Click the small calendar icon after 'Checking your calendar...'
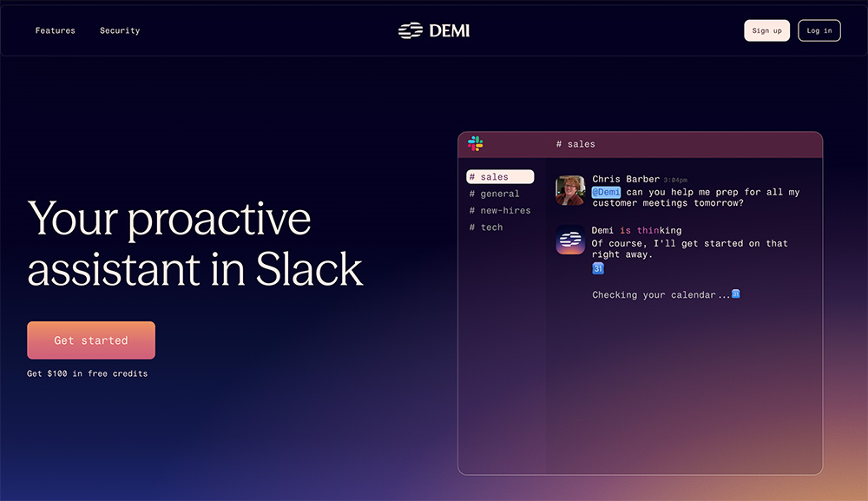 pos(736,293)
